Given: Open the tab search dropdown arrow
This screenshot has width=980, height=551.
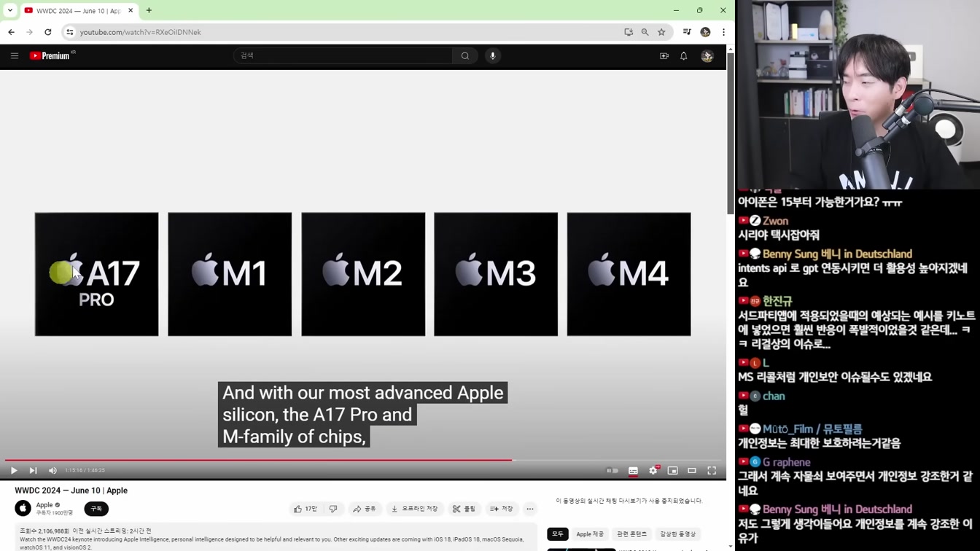Looking at the screenshot, I should [x=10, y=10].
